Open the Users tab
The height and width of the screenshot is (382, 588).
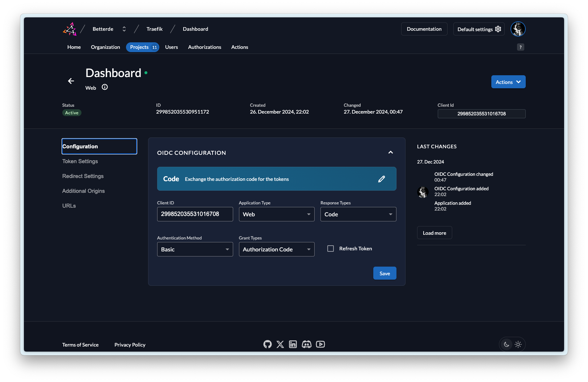click(x=172, y=47)
